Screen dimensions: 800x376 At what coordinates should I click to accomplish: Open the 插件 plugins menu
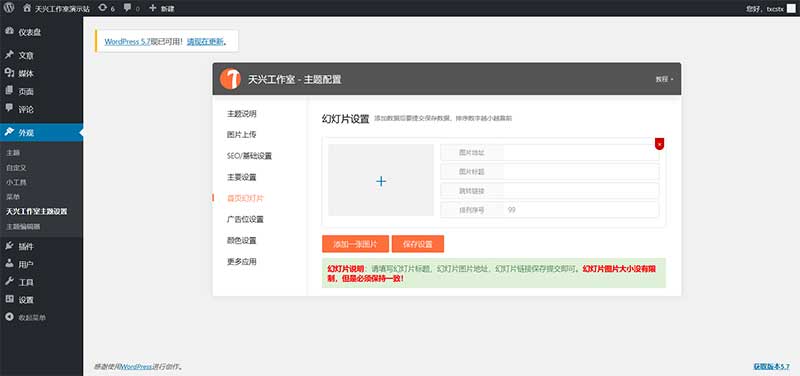tap(41, 246)
